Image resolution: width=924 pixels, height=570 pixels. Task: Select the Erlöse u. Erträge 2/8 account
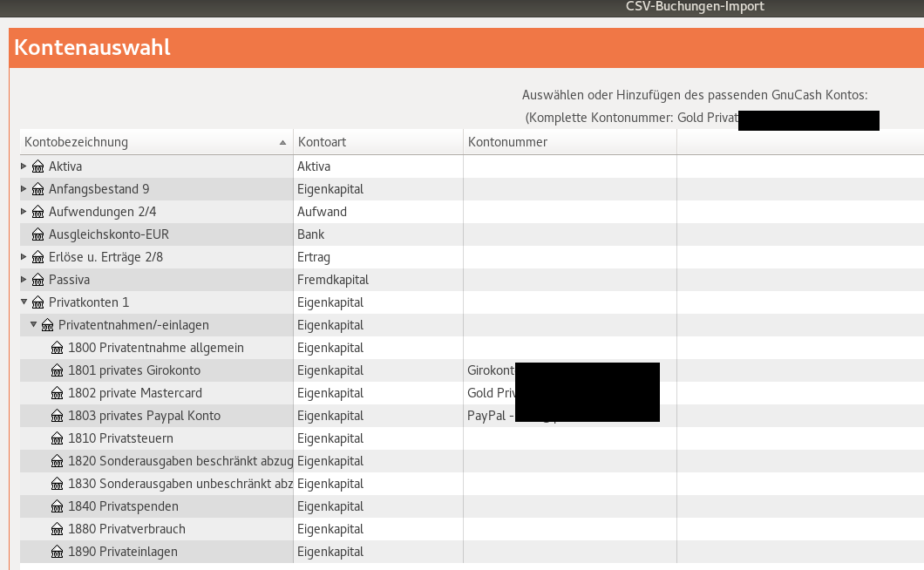coord(472,258)
